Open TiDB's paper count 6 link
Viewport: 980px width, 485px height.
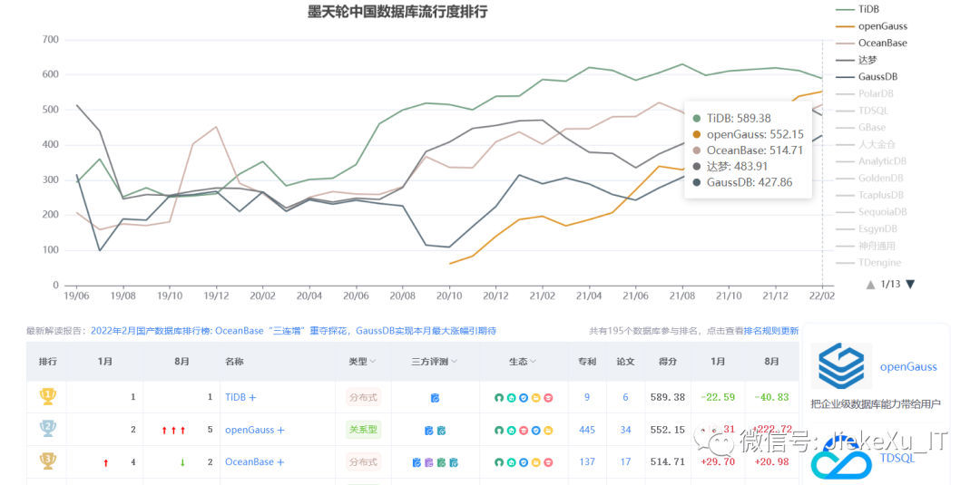[x=625, y=397]
